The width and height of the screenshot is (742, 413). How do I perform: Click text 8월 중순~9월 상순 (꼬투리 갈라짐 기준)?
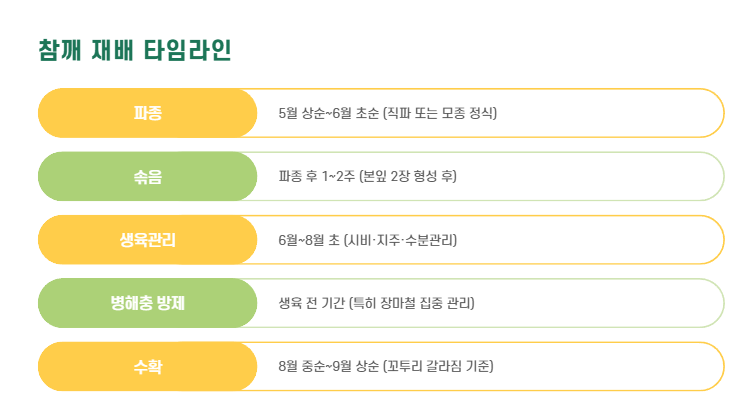pos(386,366)
